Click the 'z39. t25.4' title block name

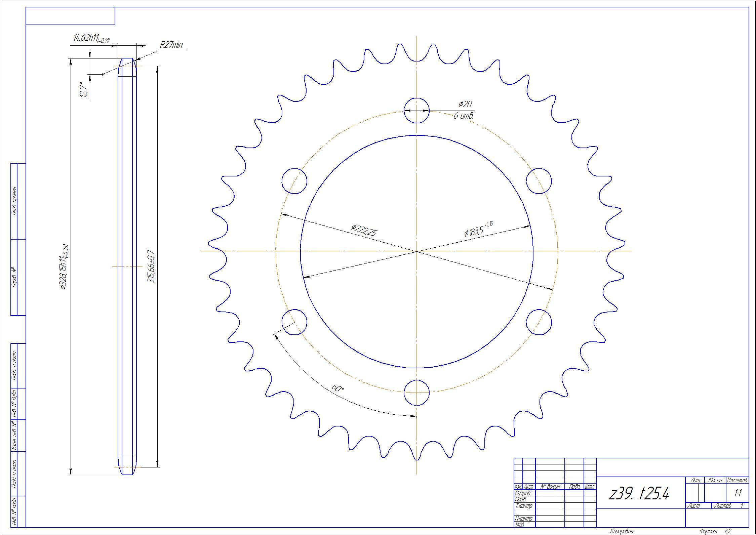point(639,494)
